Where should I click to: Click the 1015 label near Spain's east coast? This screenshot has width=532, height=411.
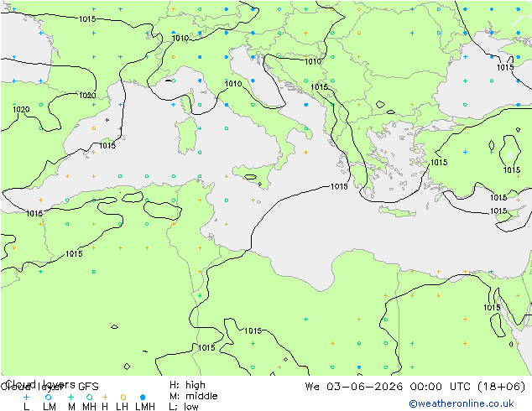pos(107,145)
